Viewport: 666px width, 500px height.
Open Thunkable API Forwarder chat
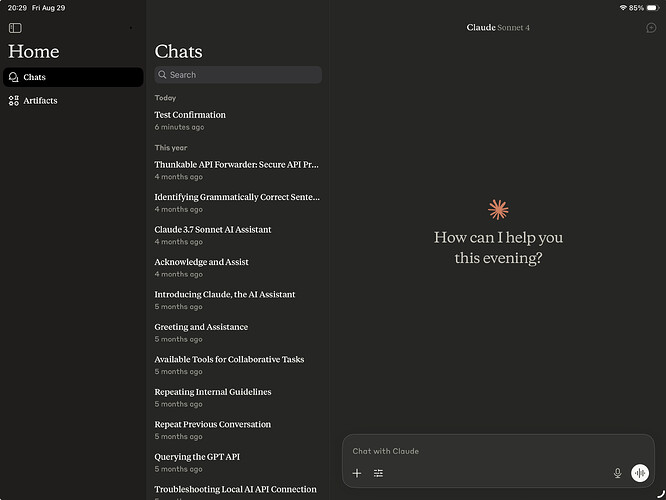tap(238, 170)
